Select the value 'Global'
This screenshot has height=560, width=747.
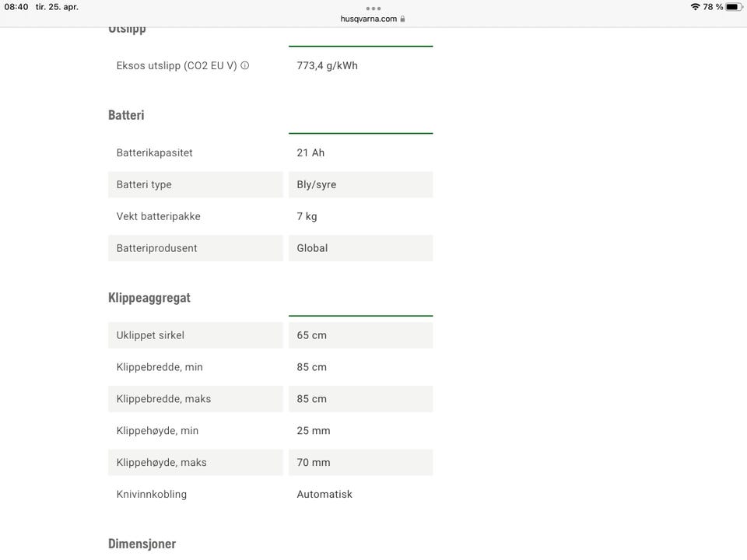313,248
